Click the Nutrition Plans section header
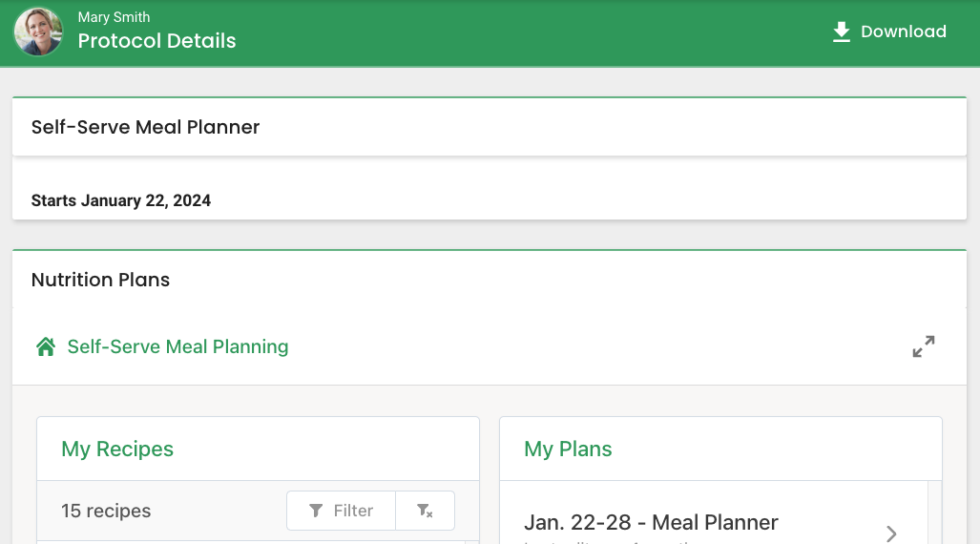 tap(100, 280)
